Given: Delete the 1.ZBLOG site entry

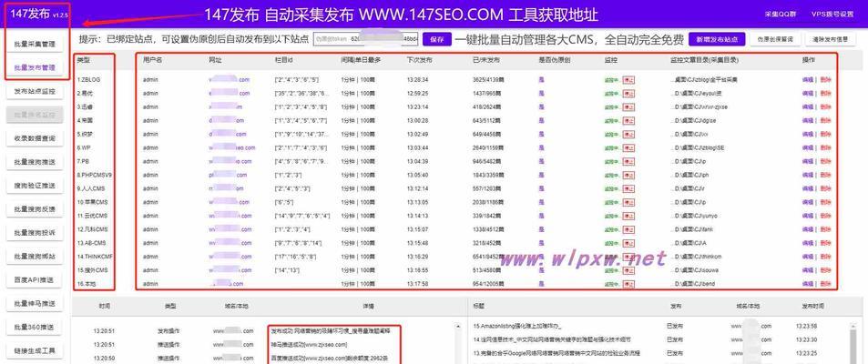Looking at the screenshot, I should click(x=825, y=80).
